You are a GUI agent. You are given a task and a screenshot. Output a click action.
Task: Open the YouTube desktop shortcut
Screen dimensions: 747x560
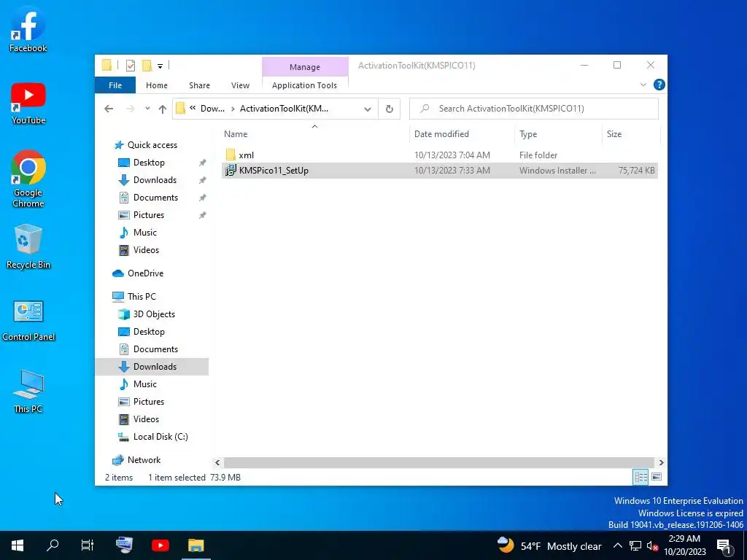point(28,104)
